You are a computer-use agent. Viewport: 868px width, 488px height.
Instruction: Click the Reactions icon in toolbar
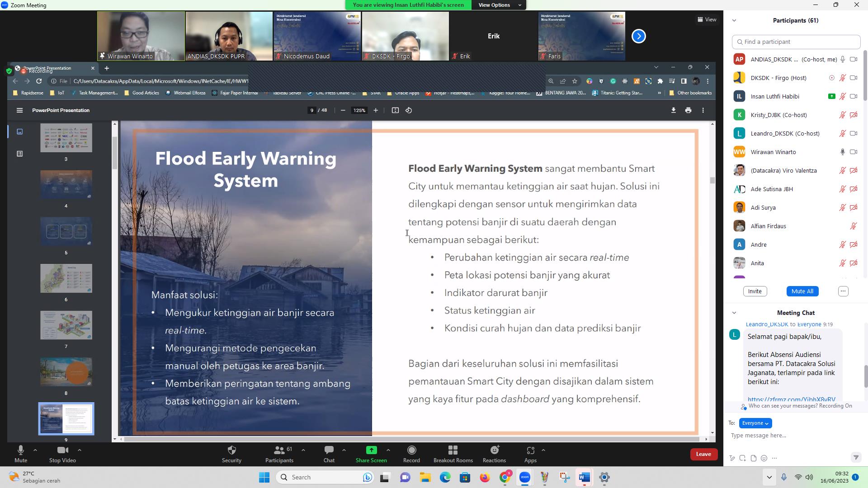494,450
